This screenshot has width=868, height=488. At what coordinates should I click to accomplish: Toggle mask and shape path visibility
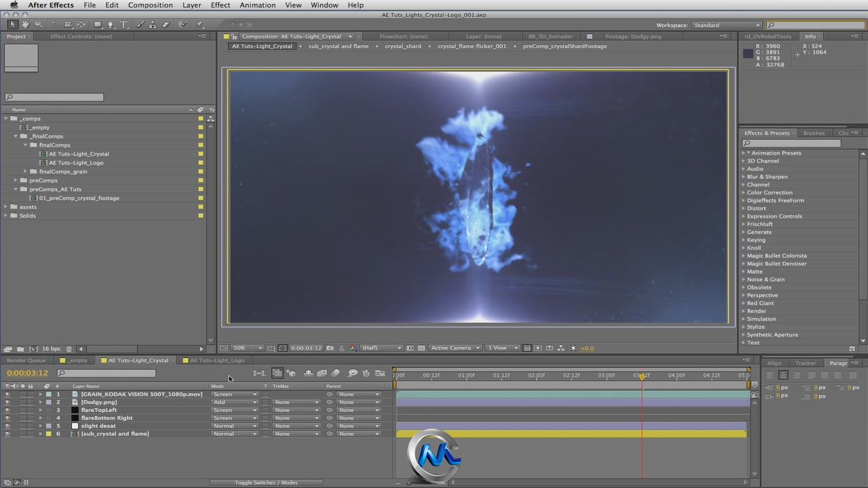[282, 348]
